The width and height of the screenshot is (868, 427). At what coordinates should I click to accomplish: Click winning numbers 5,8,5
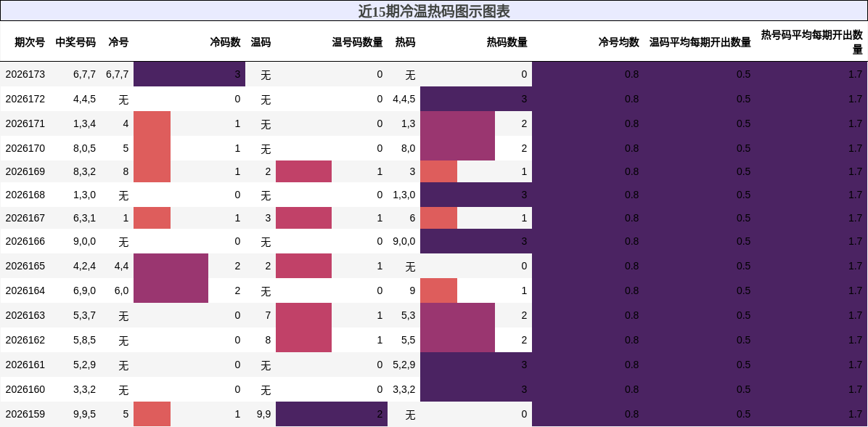[85, 340]
